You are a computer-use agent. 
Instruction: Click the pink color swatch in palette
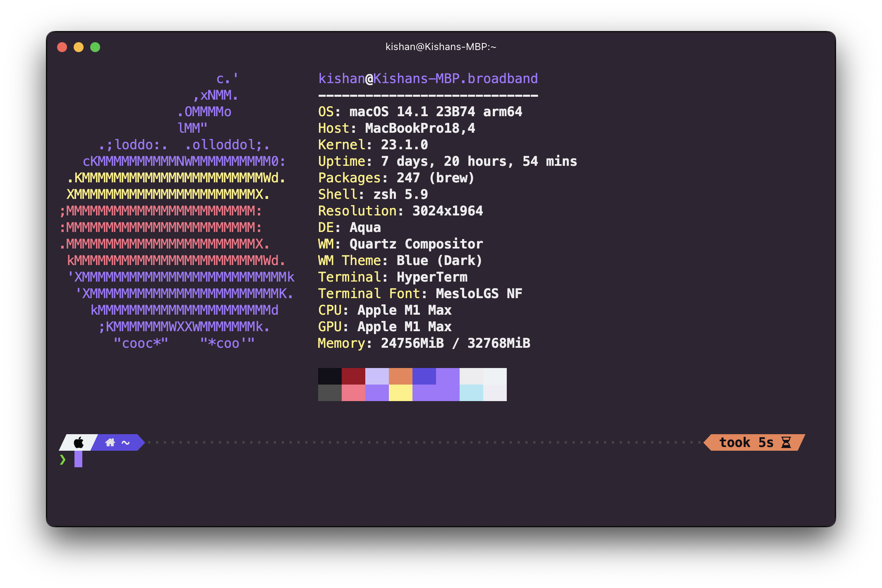(353, 393)
